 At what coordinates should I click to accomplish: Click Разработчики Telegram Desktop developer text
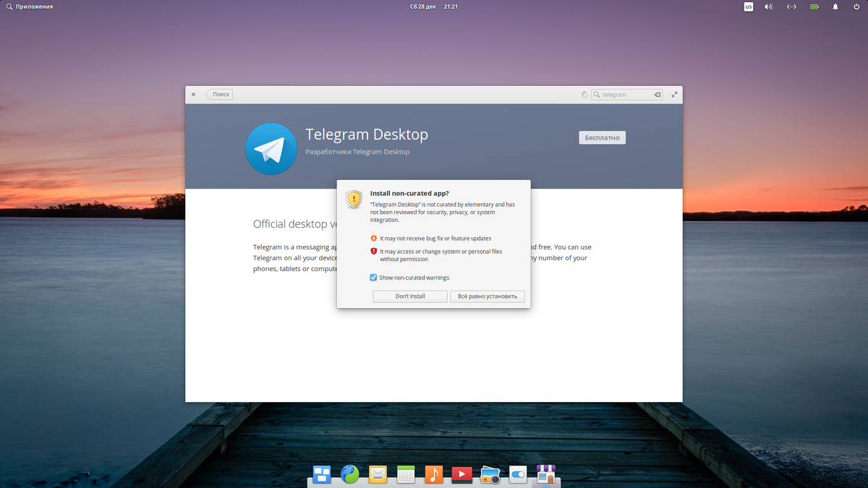[x=357, y=152]
